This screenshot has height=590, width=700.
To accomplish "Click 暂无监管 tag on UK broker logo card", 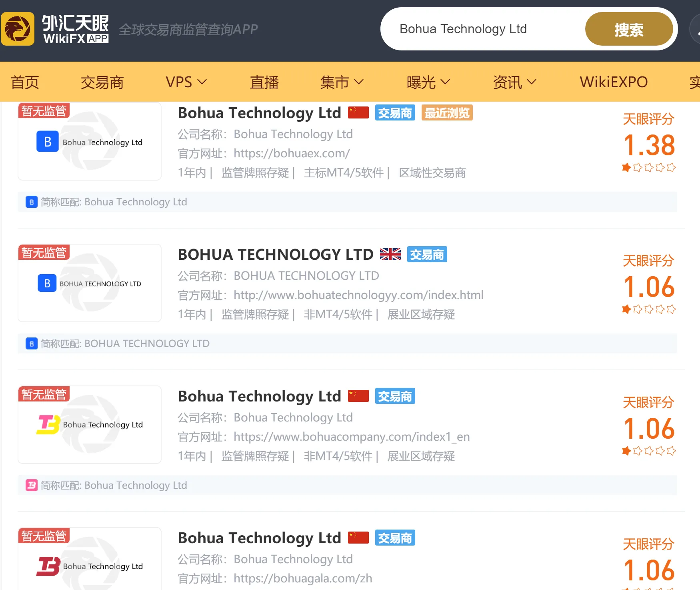I will click(x=44, y=252).
